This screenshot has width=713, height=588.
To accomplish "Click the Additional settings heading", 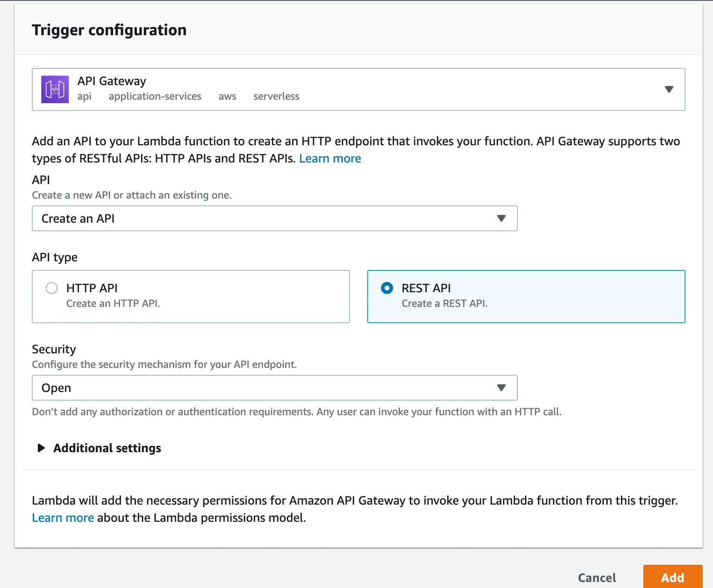I will pyautogui.click(x=107, y=448).
